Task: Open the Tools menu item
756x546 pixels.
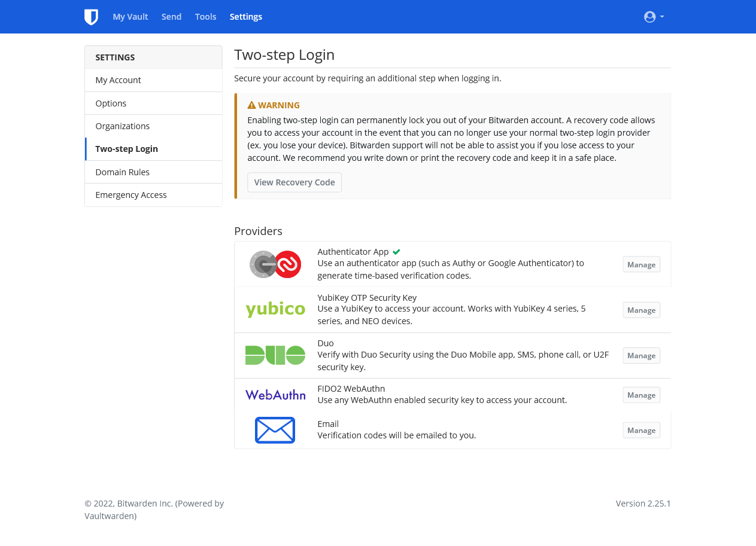Action: (x=205, y=17)
